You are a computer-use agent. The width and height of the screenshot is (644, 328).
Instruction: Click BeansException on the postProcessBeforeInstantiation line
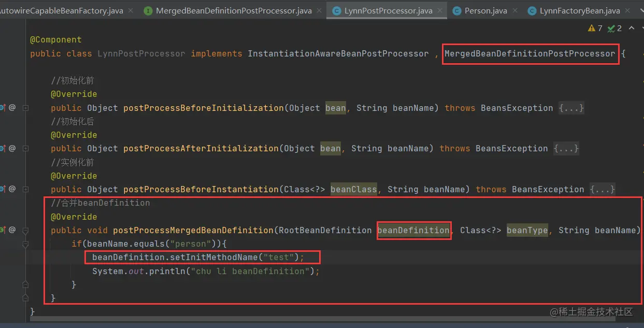tap(548, 189)
